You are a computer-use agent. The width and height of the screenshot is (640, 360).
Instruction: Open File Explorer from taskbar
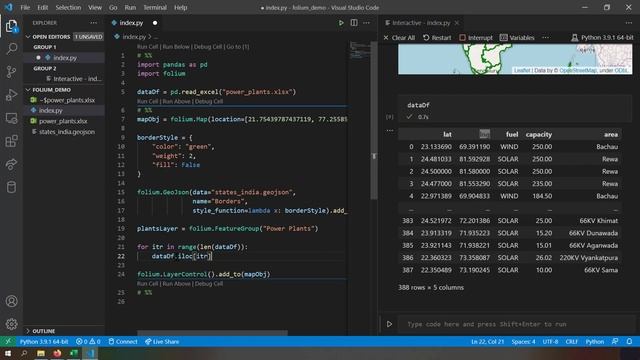click(x=41, y=353)
